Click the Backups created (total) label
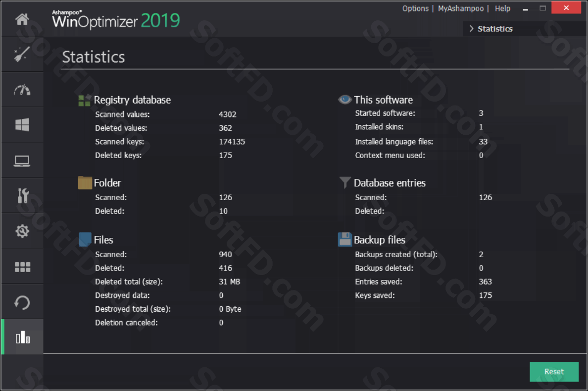The image size is (588, 391). pyautogui.click(x=396, y=254)
